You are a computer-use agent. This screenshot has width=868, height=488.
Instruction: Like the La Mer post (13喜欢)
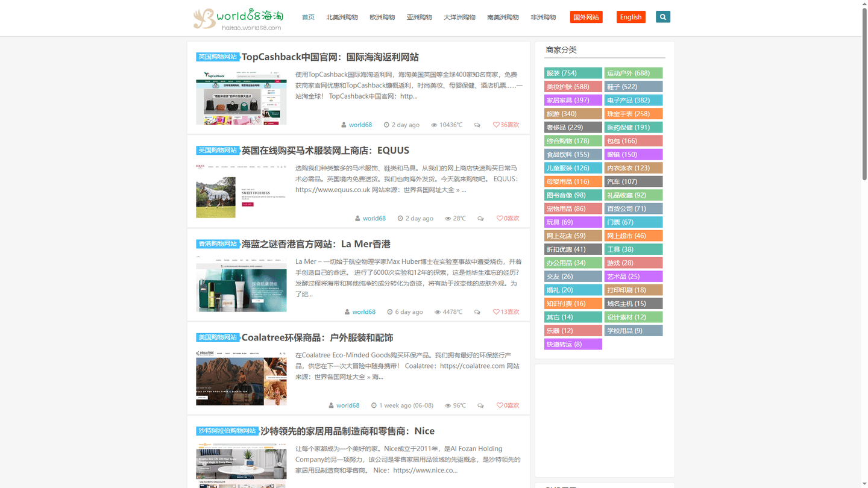pos(506,311)
